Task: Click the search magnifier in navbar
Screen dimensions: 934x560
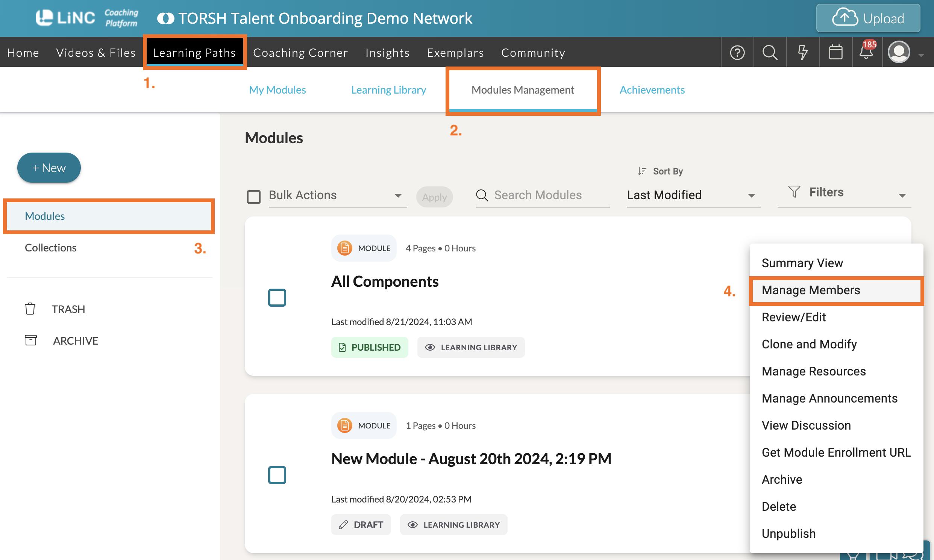Action: 770,53
